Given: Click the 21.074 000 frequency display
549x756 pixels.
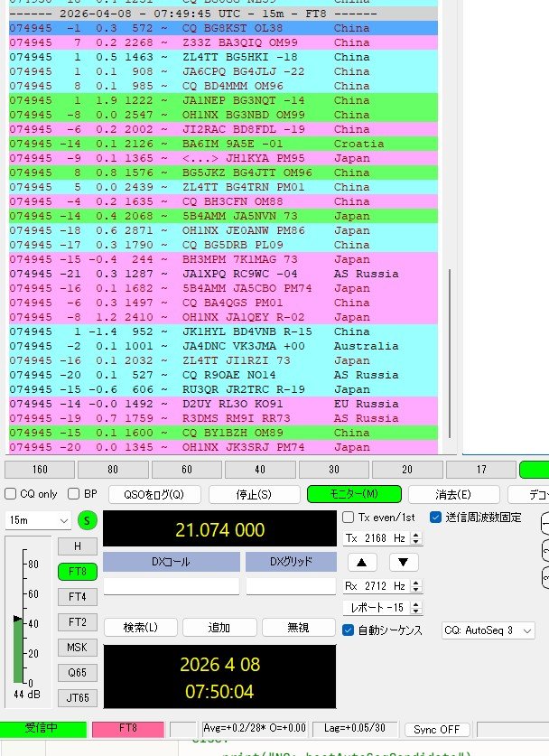Looking at the screenshot, I should (219, 530).
